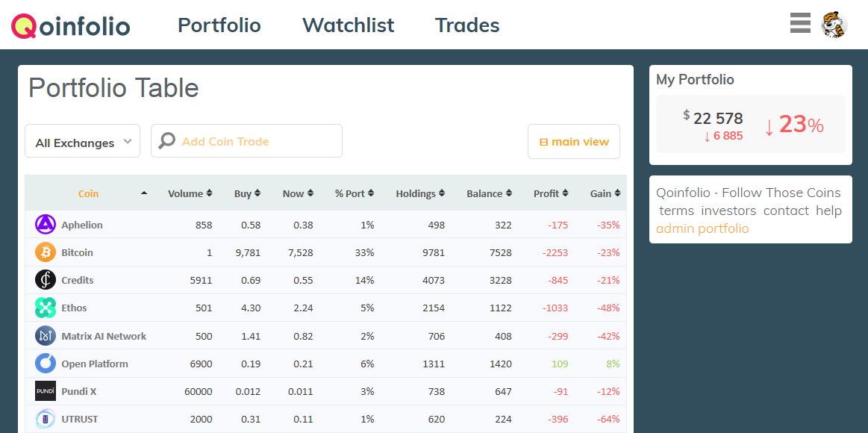
Task: Select the Aphelion coin logo
Action: pos(46,225)
